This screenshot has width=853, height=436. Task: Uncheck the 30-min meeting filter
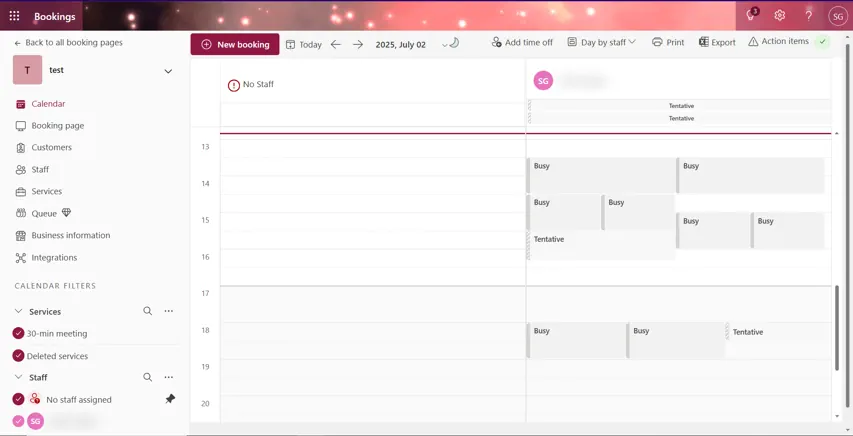coord(18,333)
